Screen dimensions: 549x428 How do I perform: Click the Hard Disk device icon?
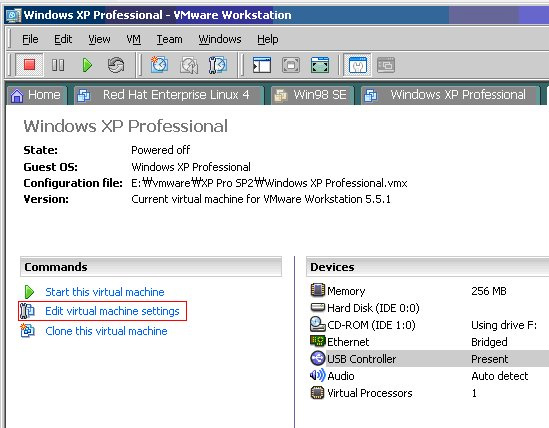tap(318, 307)
